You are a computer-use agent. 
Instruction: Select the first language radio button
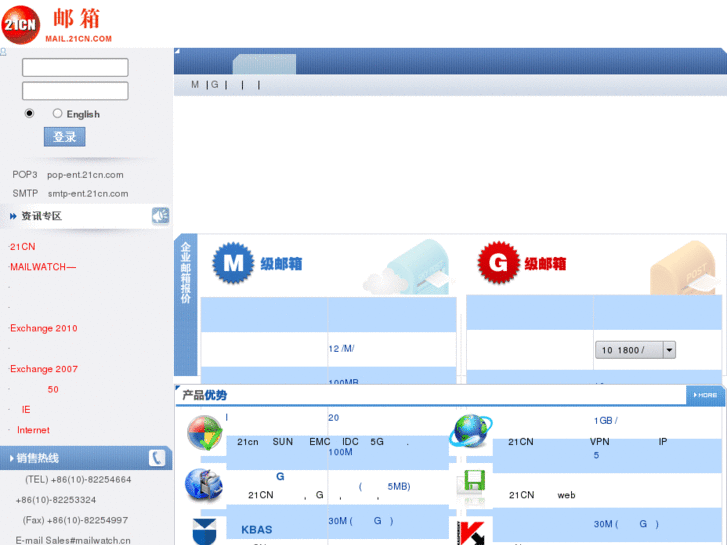pos(29,113)
